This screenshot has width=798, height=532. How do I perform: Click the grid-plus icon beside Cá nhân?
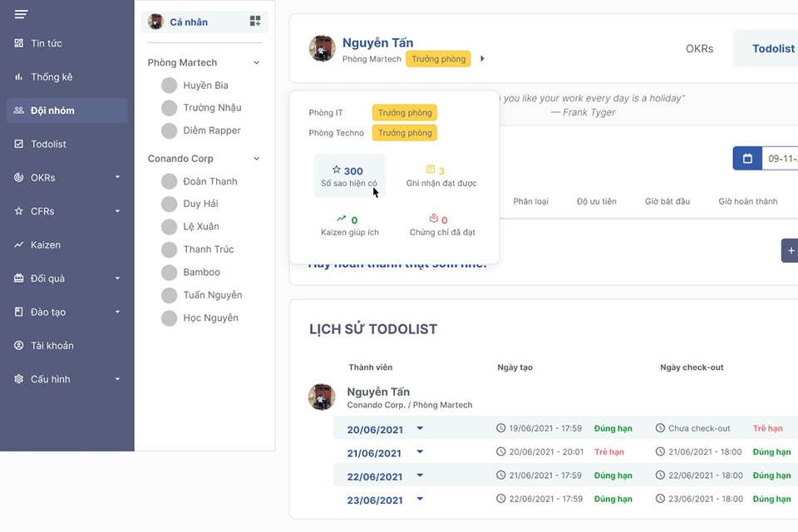[x=255, y=21]
